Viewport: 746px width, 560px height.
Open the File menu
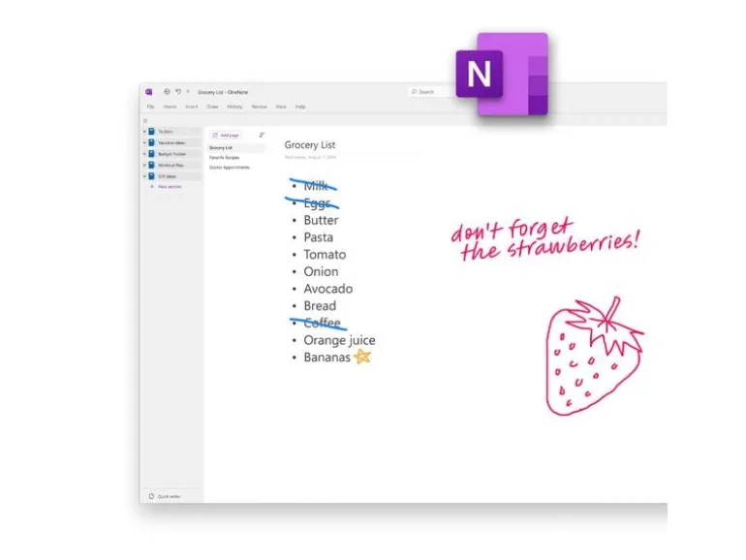(150, 107)
